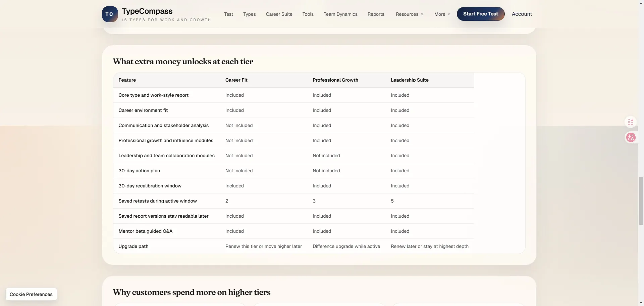Screen dimensions: 644x306
Task: Click Career Fit 'Not included' for 30-day action plan
Action: [x=239, y=171]
